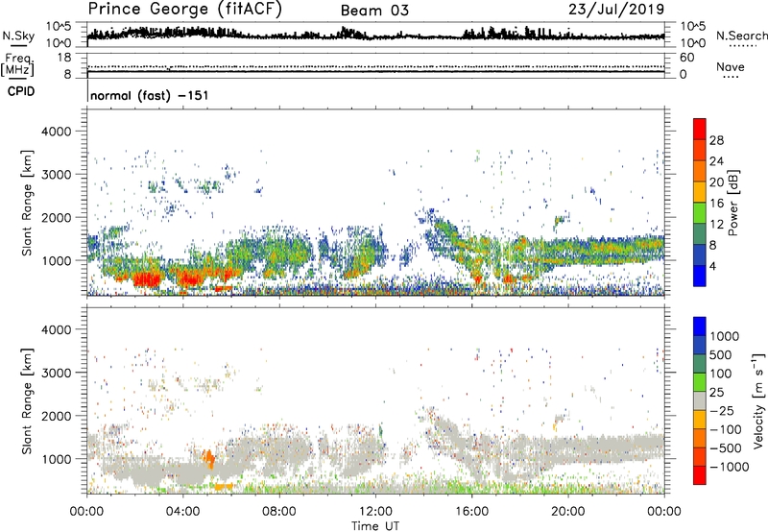Click the "12" value on Power color bar
Viewport: 768px width, 532px height.
716,225
